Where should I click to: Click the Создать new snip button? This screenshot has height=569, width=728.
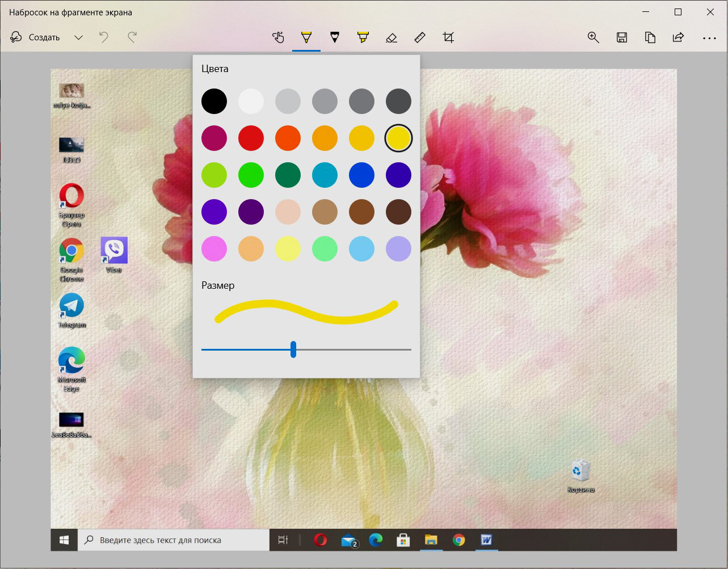pyautogui.click(x=35, y=37)
